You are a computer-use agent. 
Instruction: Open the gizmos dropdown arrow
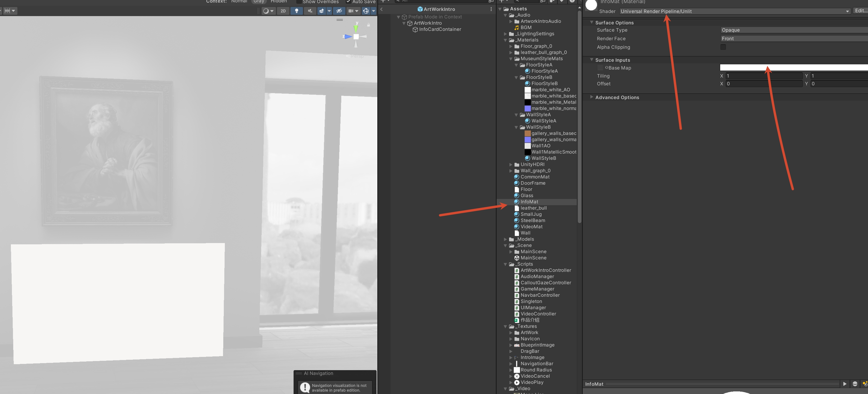(373, 11)
